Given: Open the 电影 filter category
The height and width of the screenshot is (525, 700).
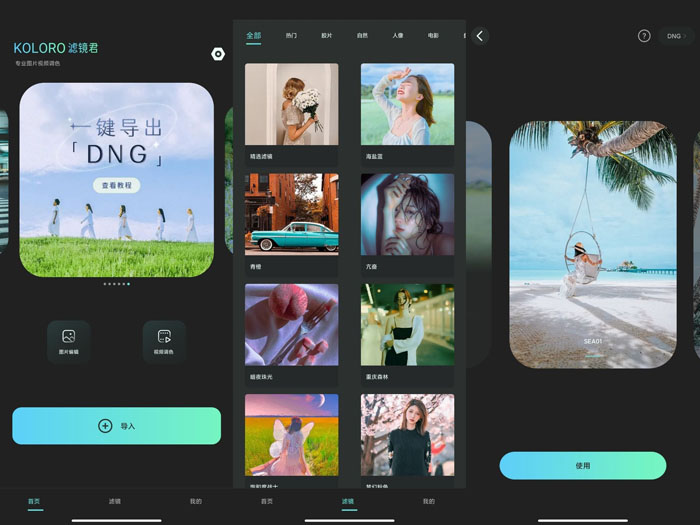Looking at the screenshot, I should tap(433, 36).
